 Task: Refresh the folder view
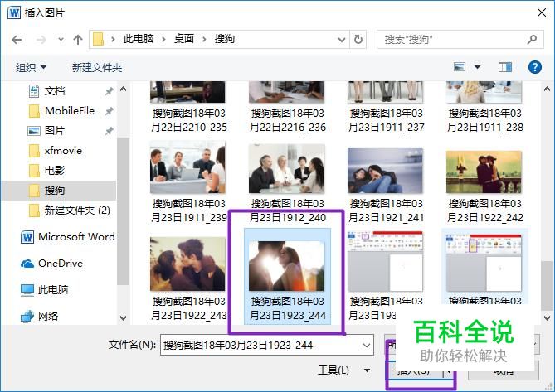point(358,39)
